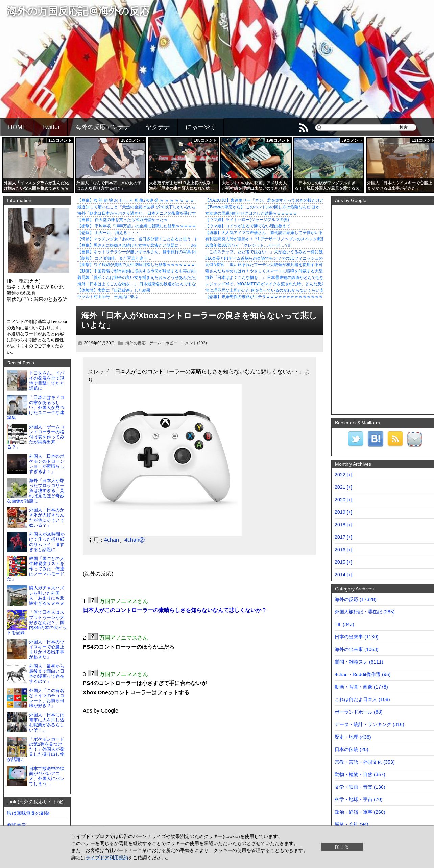
Task: Open recent post トヨタさん、ドバイの発展
Action: 46,381
